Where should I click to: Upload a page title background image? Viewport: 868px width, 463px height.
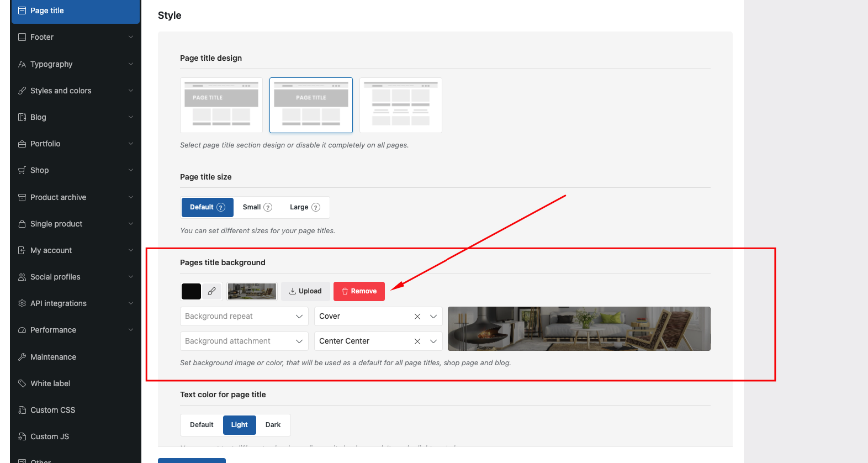pyautogui.click(x=305, y=291)
